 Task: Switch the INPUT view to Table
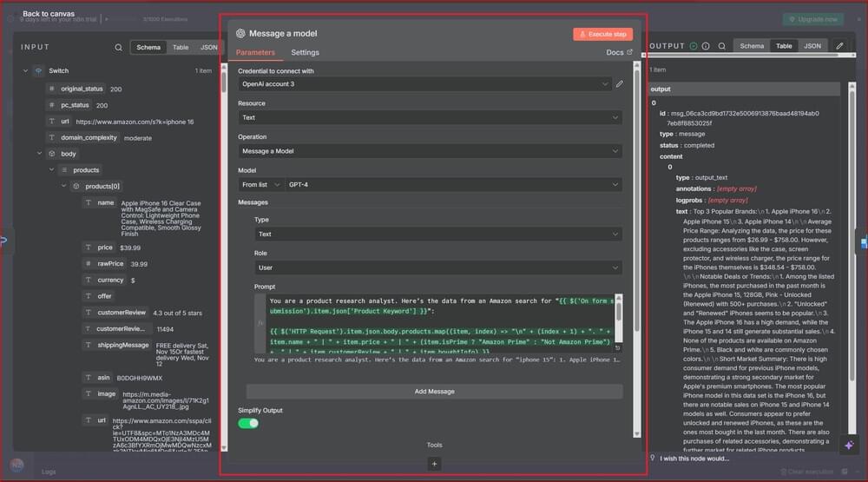181,48
